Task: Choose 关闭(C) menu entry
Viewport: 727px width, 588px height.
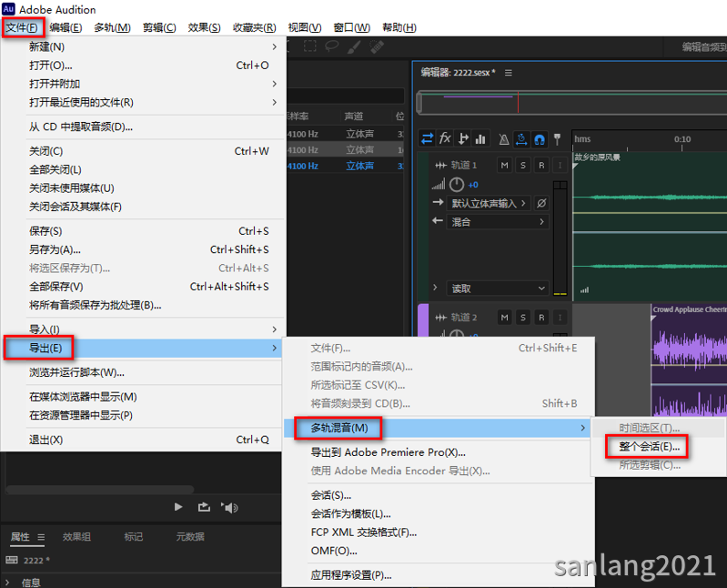Action: pyautogui.click(x=143, y=151)
